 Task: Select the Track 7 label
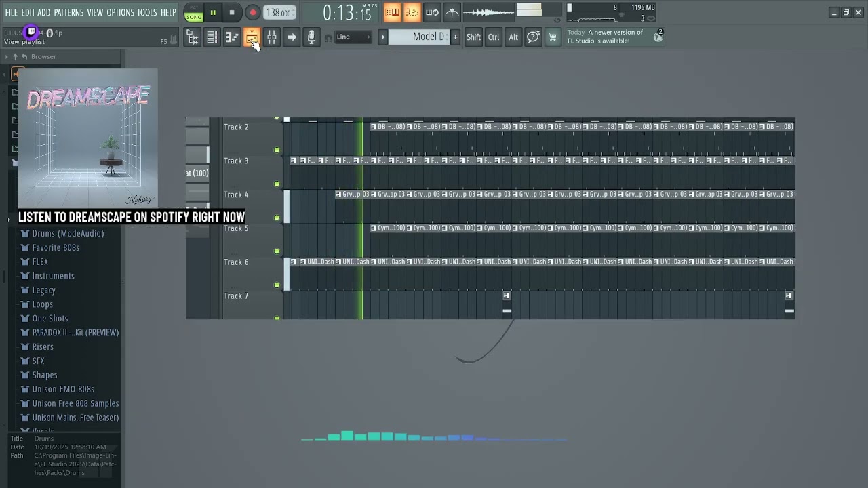click(236, 296)
